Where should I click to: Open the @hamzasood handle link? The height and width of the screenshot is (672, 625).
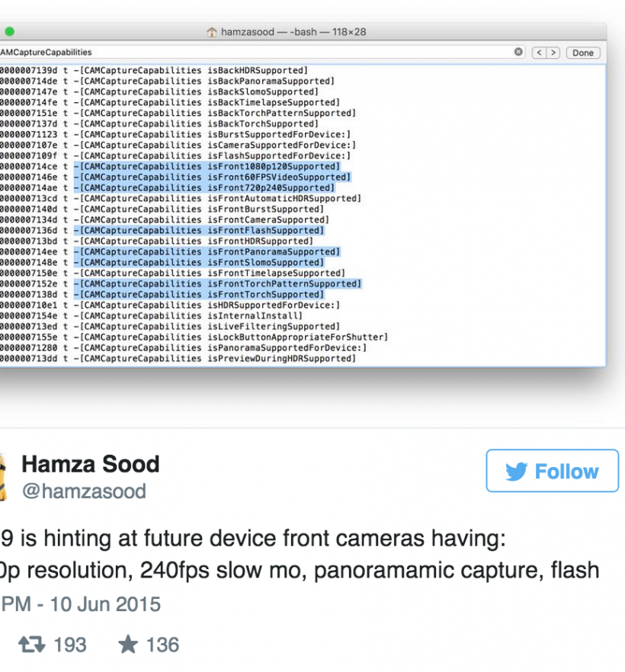tap(83, 491)
